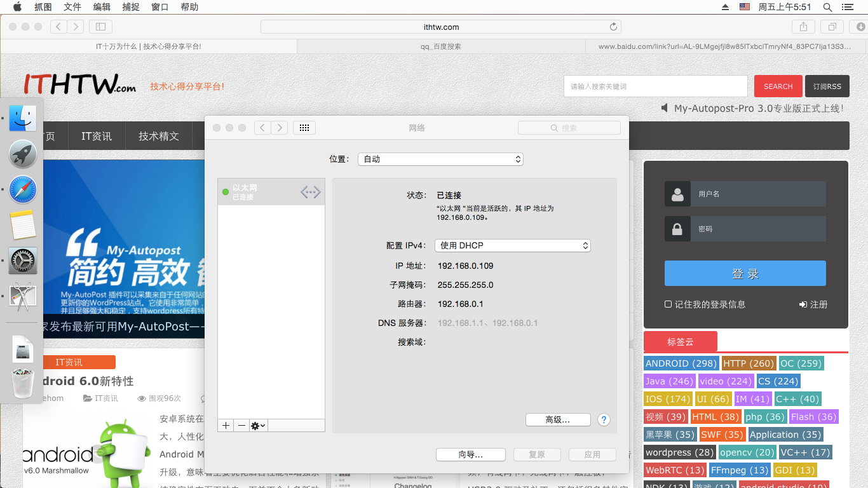Open 抓图 menu in menu bar
This screenshot has width=868, height=488.
point(43,7)
